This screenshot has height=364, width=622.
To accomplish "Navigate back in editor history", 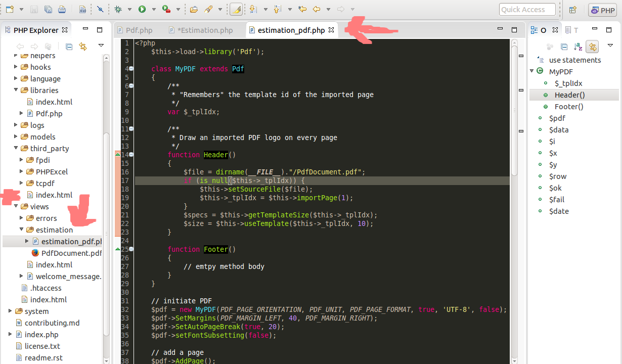I will point(317,9).
